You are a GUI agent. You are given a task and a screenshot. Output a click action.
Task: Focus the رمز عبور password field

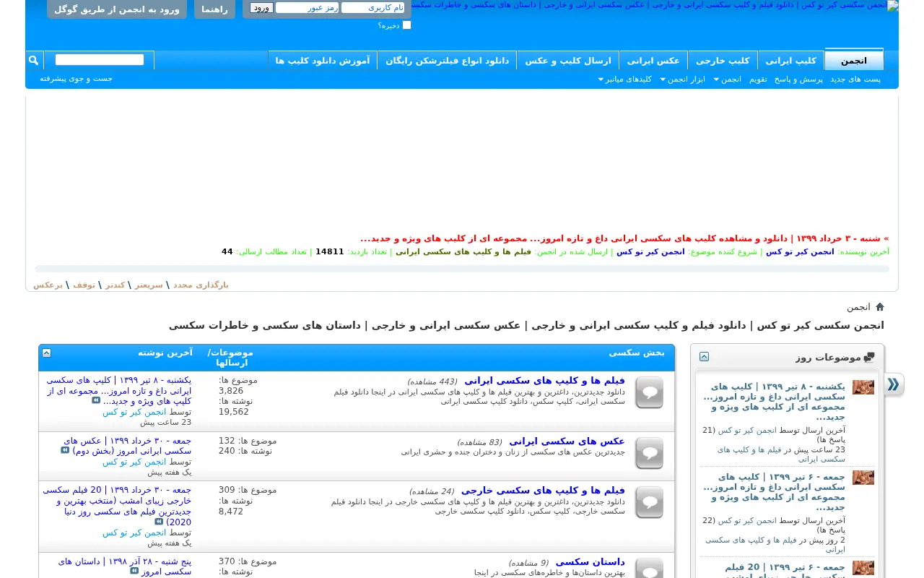click(x=307, y=7)
